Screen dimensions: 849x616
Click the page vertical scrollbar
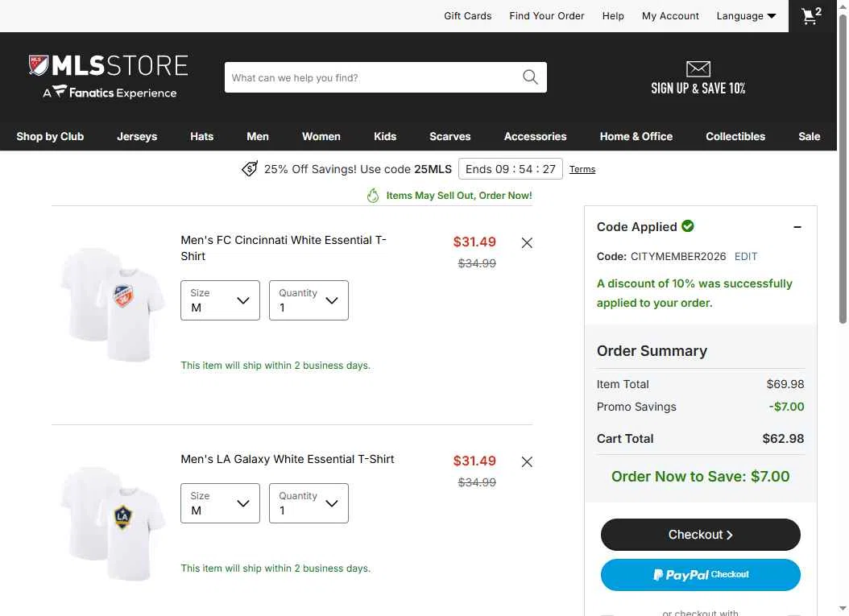pos(843,169)
